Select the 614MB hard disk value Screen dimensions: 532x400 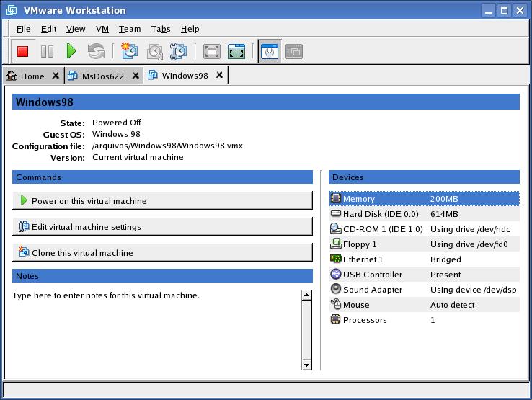coord(444,214)
